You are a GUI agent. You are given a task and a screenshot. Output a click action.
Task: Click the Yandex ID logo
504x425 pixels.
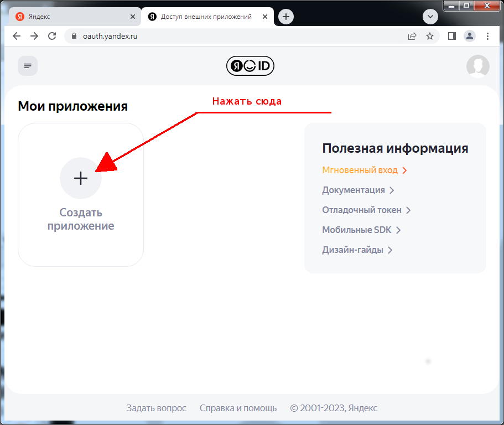[x=250, y=66]
